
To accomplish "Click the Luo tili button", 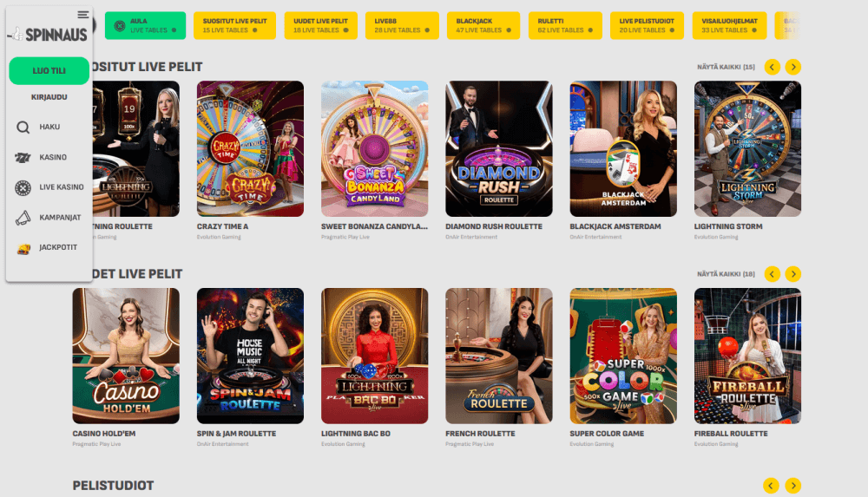I will pos(49,71).
